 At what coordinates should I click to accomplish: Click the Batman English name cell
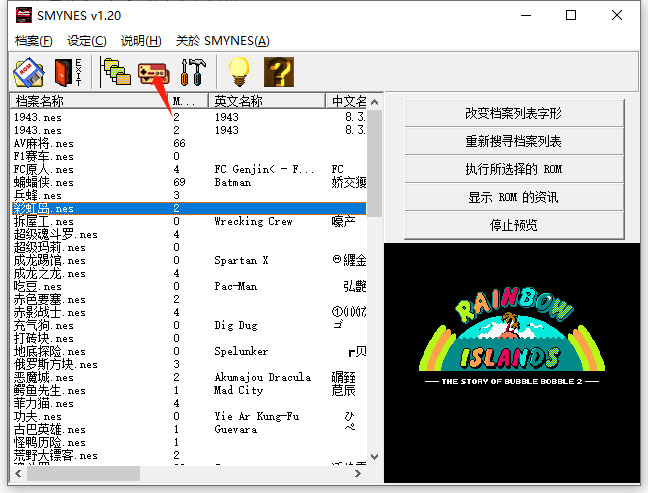coord(233,182)
